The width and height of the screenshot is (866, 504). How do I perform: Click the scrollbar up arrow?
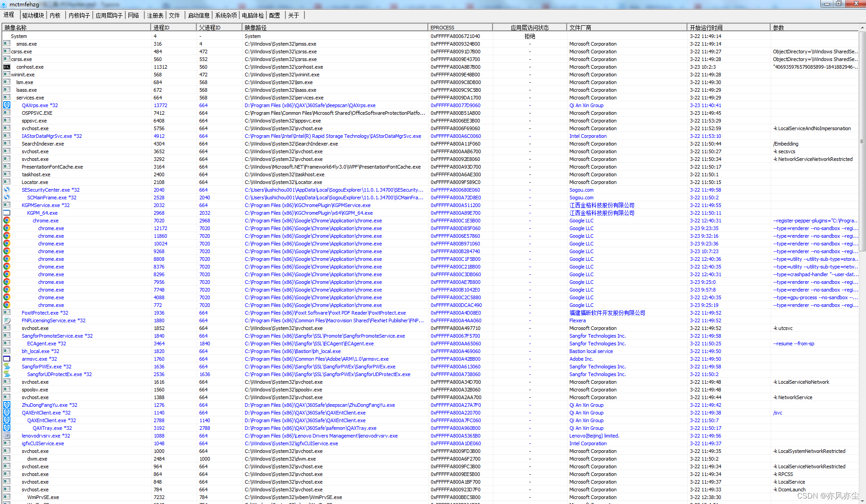tap(862, 28)
